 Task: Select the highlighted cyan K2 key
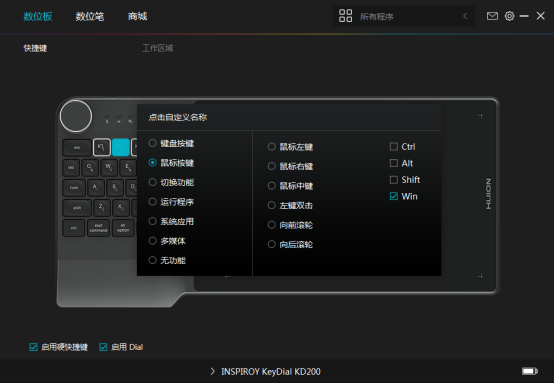[x=121, y=147]
